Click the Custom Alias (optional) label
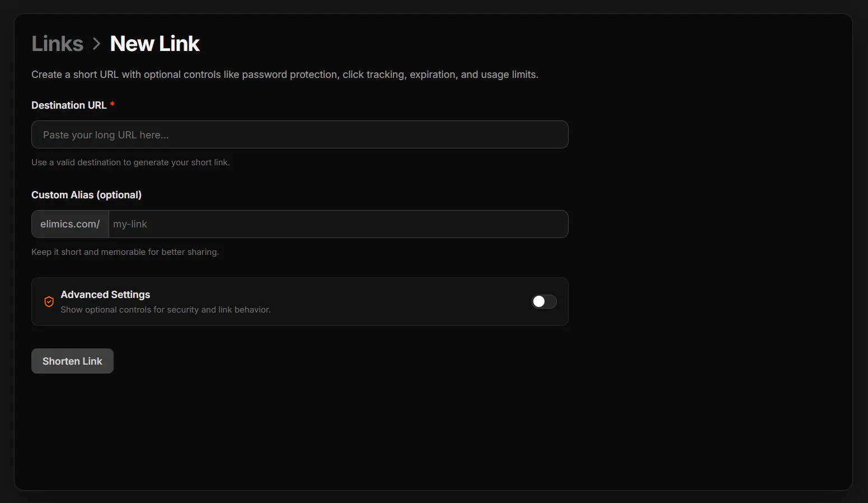This screenshot has height=503, width=868. coord(86,195)
